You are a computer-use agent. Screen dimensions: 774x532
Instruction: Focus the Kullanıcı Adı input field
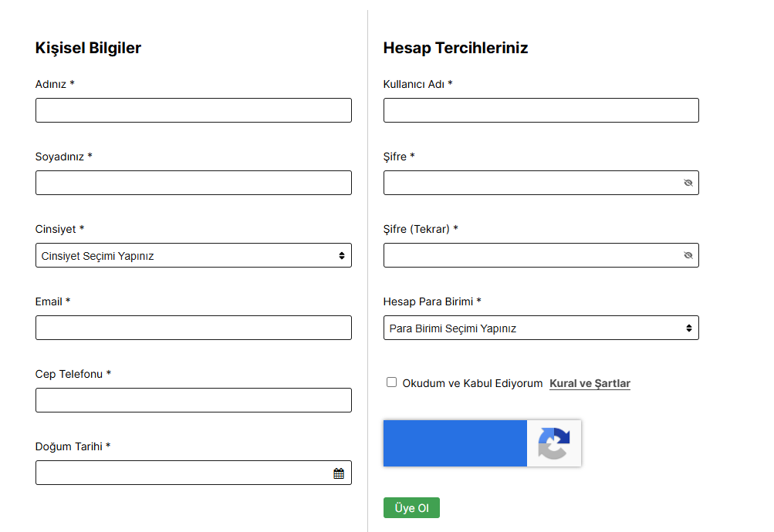[x=541, y=110]
